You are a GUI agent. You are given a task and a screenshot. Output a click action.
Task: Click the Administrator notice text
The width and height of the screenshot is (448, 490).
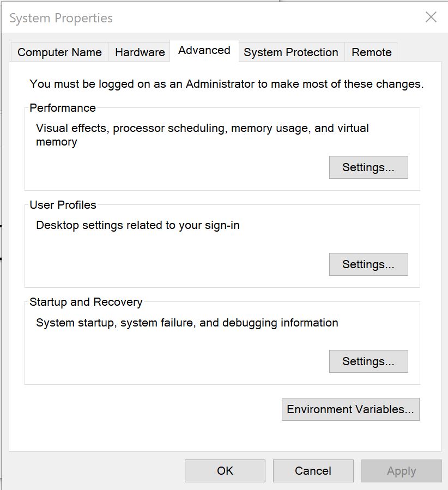pyautogui.click(x=226, y=84)
